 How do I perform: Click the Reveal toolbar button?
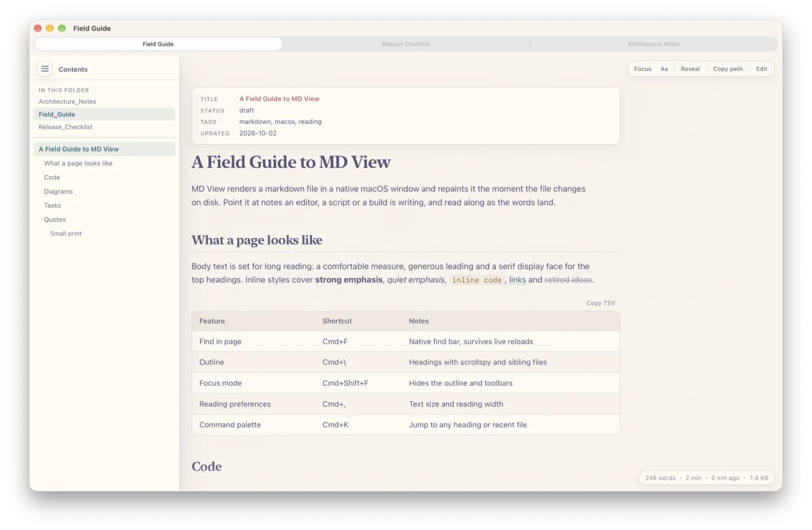coord(690,69)
